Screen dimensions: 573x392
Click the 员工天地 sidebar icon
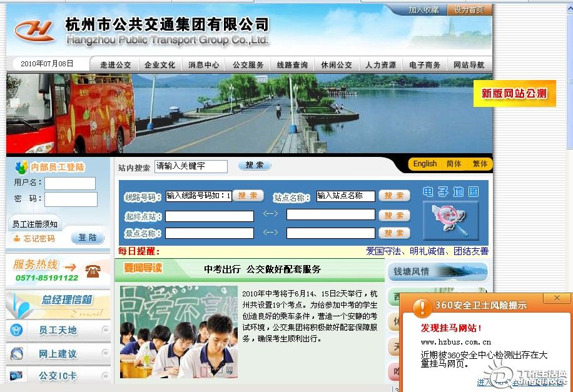click(x=17, y=330)
